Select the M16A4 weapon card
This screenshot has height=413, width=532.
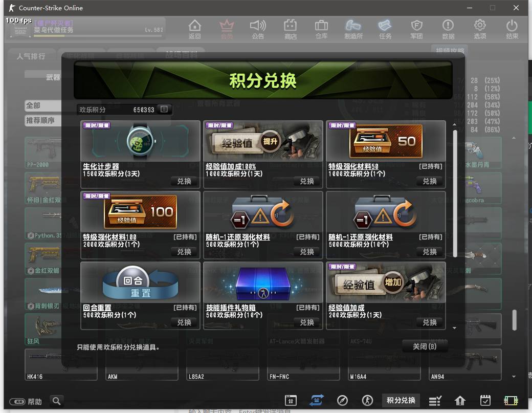coord(384,365)
